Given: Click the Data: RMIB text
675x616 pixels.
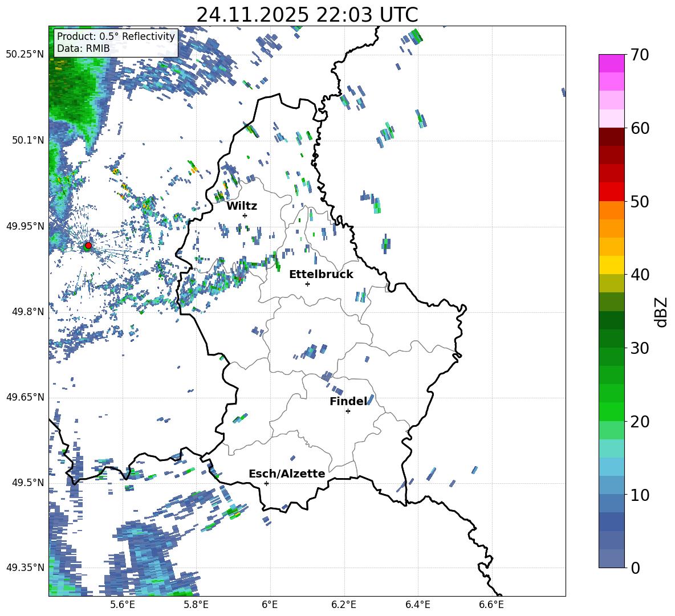Looking at the screenshot, I should click(83, 48).
